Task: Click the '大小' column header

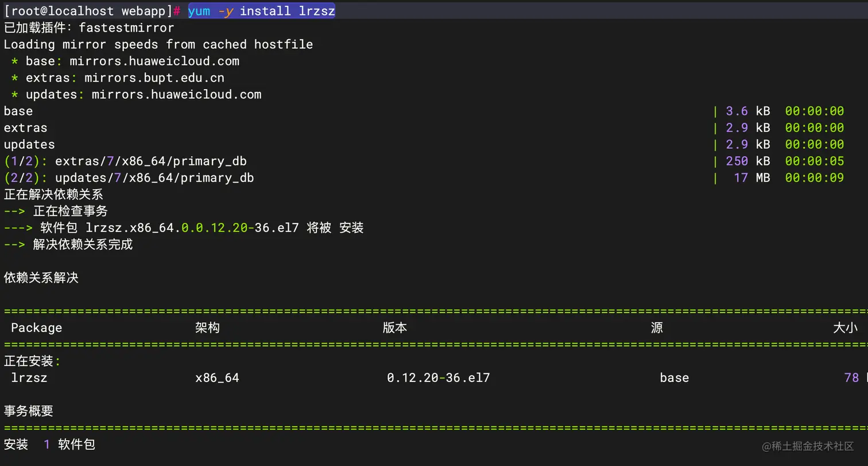Action: tap(845, 328)
